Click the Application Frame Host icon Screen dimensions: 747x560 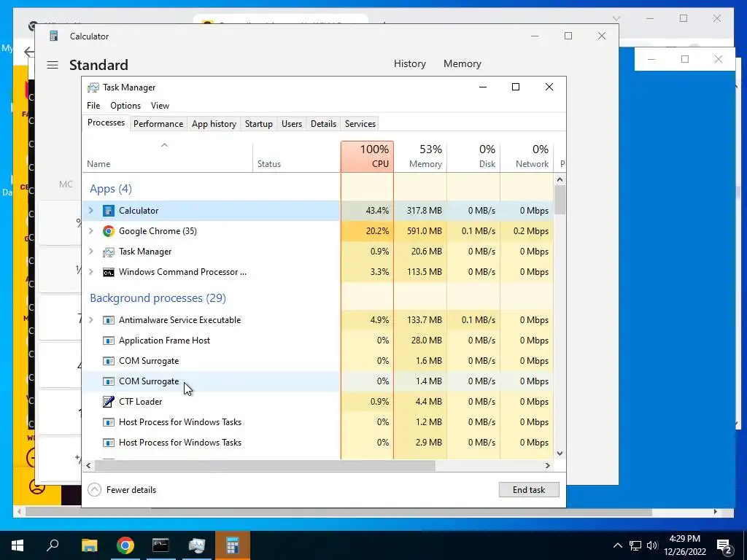109,341
